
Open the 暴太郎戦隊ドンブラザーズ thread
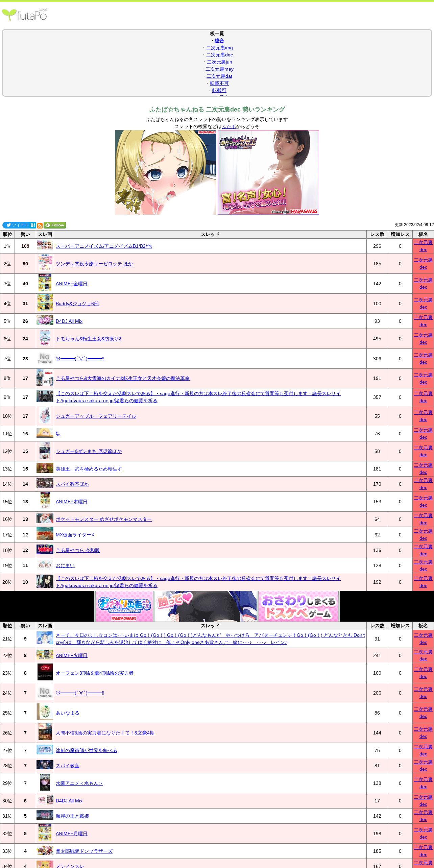(x=84, y=851)
